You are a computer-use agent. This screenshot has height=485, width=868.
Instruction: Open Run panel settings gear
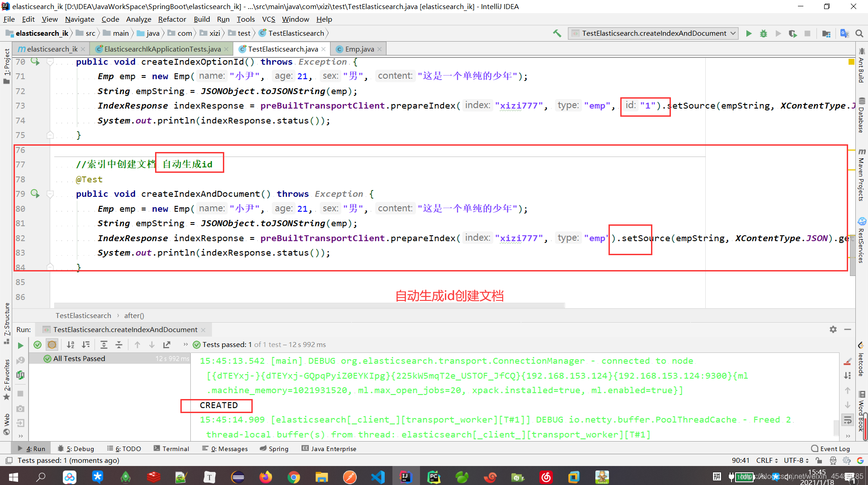pyautogui.click(x=833, y=329)
